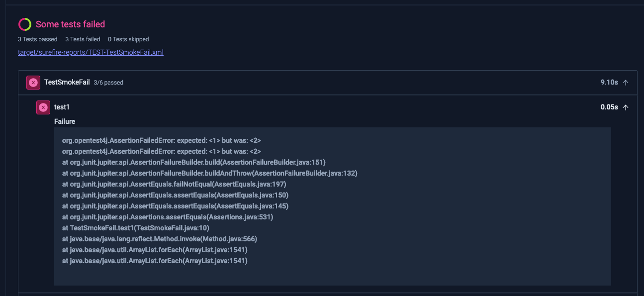The image size is (644, 296).
Task: Collapse the TestSmokeFail suite with its arrow
Action: click(626, 82)
